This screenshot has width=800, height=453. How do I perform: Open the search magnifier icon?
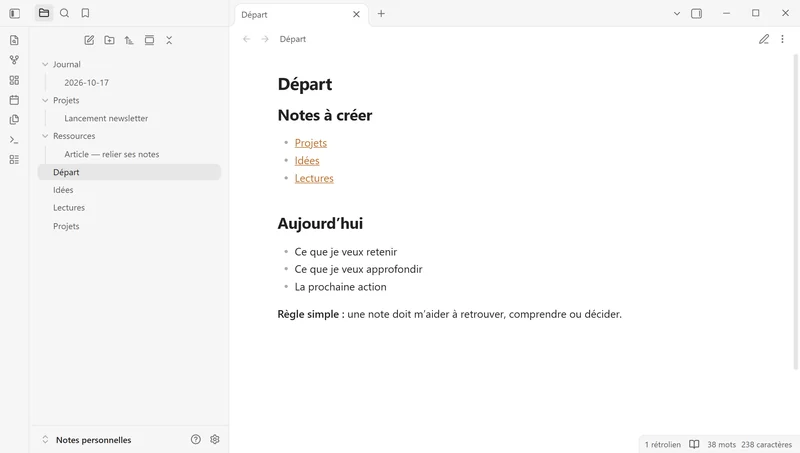(64, 13)
